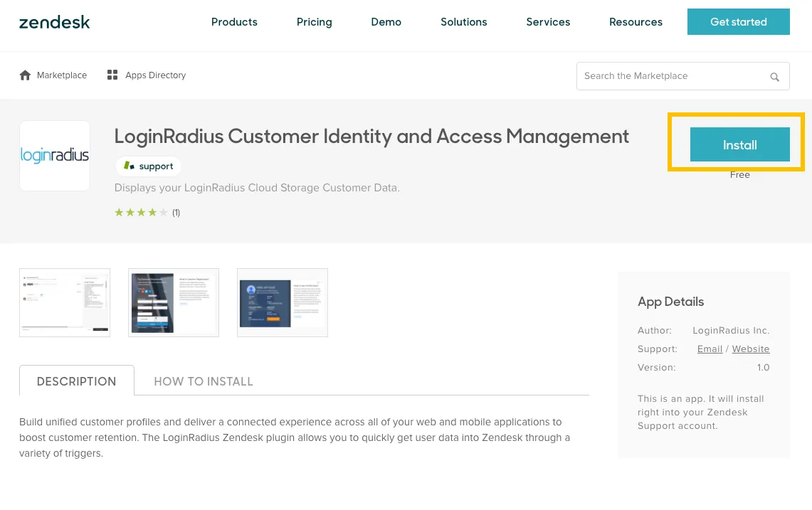
Task: Click the star rating
Action: coord(141,212)
